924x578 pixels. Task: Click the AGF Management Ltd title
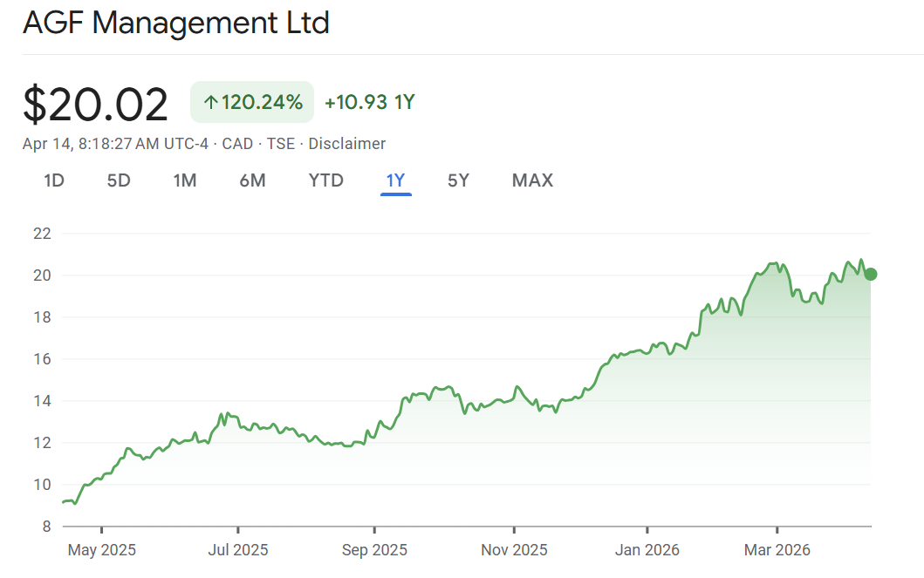(x=176, y=24)
